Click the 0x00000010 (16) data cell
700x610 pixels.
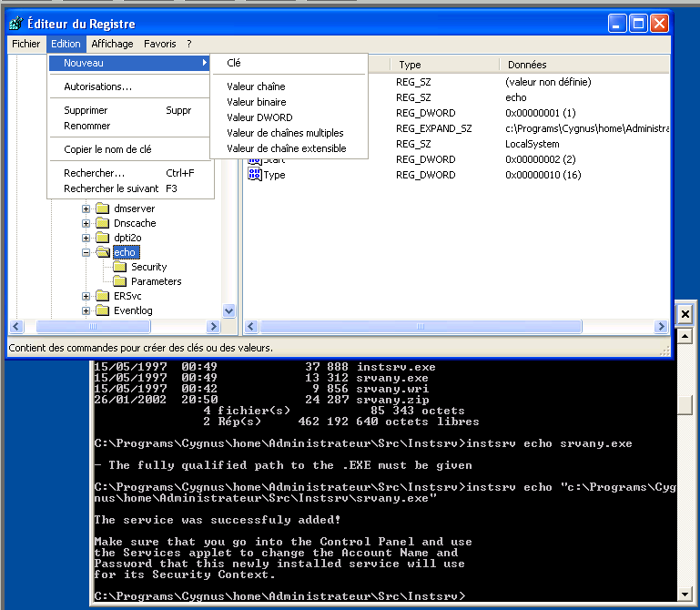pos(543,175)
